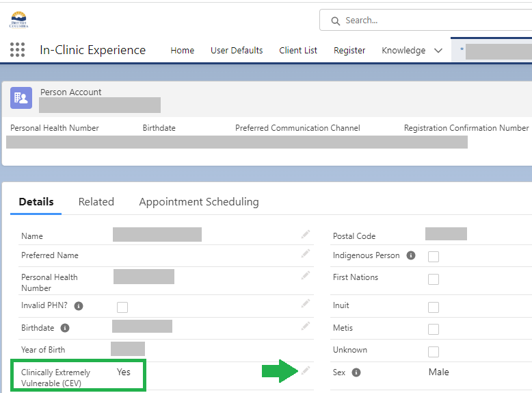
Task: Click the In-Clinic Experience app title
Action: [92, 50]
